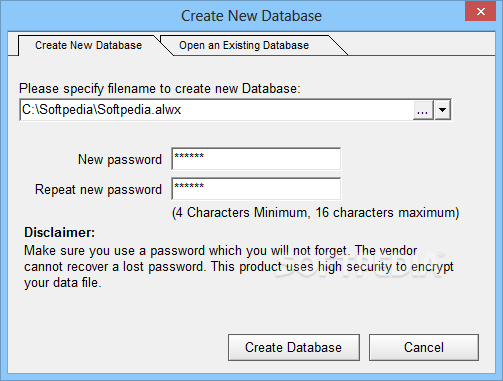The image size is (503, 381).
Task: Click inside the C:\Softpedia\Softpedia.alwx path field
Action: coord(216,110)
